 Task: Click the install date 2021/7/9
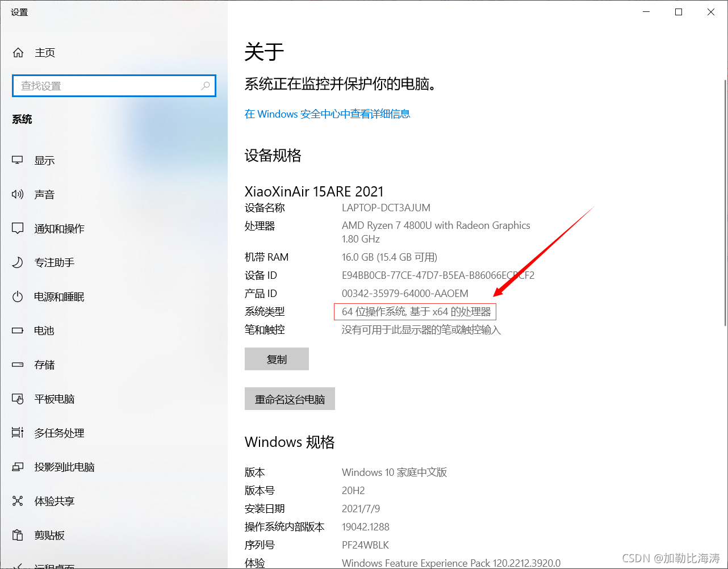point(361,509)
